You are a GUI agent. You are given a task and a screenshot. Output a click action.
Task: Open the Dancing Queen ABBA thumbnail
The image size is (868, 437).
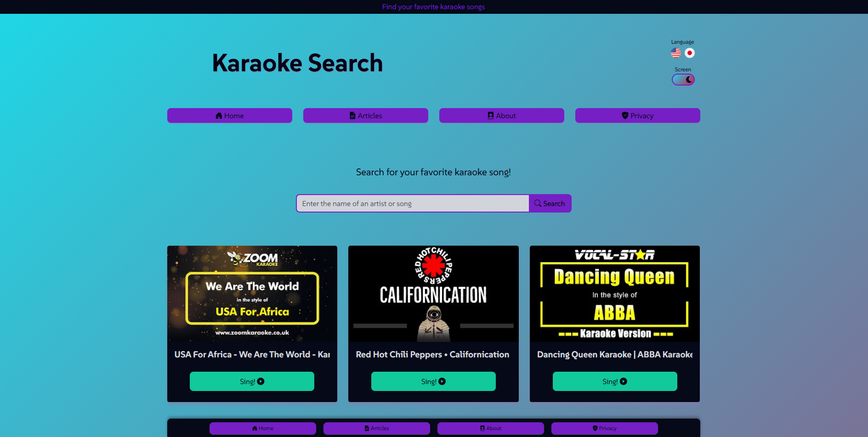(x=615, y=293)
